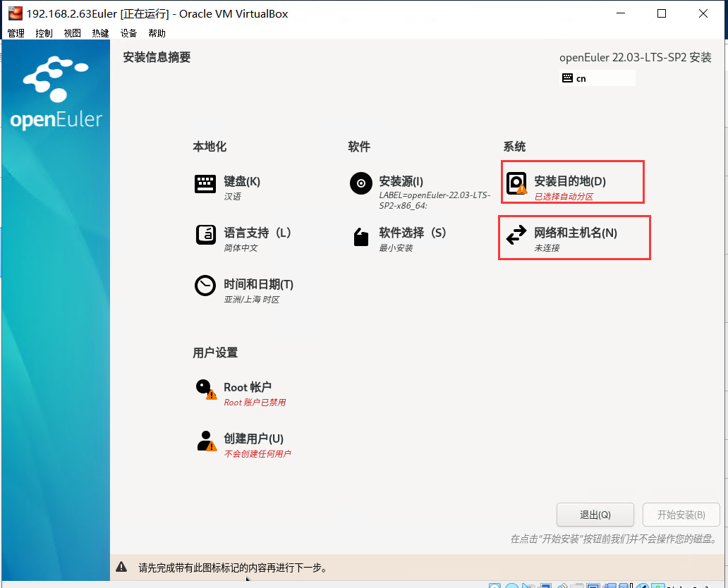The height and width of the screenshot is (588, 728).
Task: Click the LABEL=openEuler-22.03-LTS source text
Action: (x=435, y=200)
